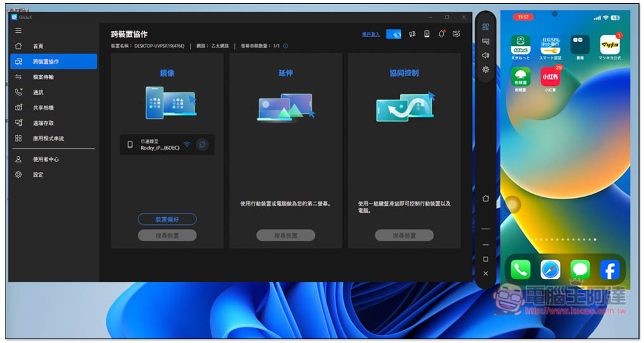Open Messages in iPhone dock
The image size is (644, 343).
point(580,269)
